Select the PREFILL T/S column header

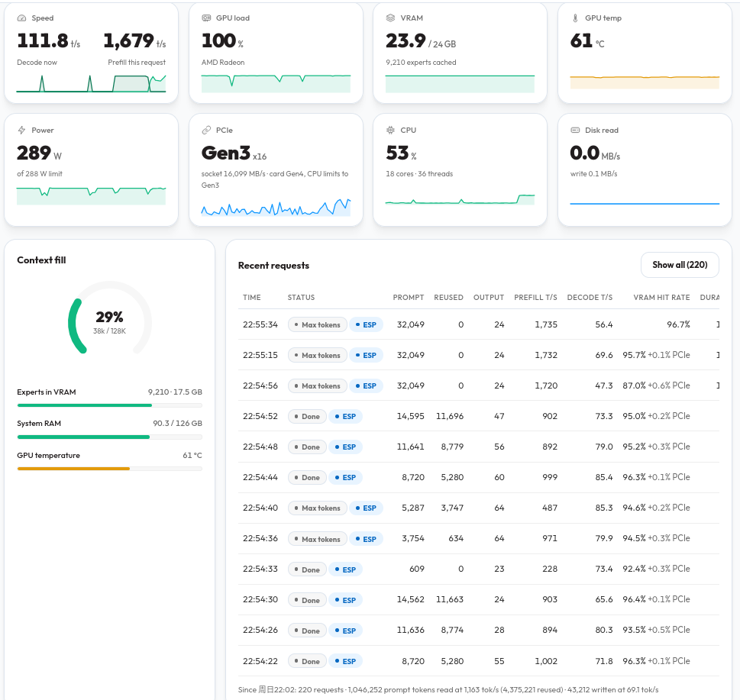coord(535,297)
